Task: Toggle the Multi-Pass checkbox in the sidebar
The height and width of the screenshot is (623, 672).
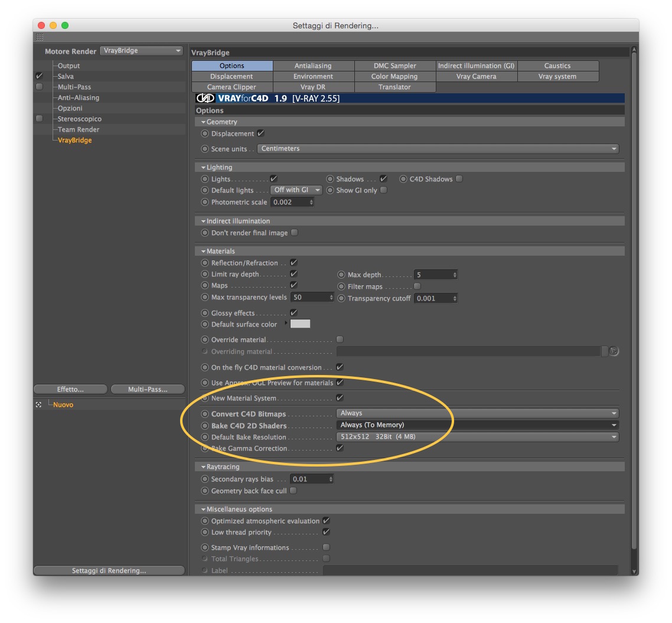Action: 40,87
